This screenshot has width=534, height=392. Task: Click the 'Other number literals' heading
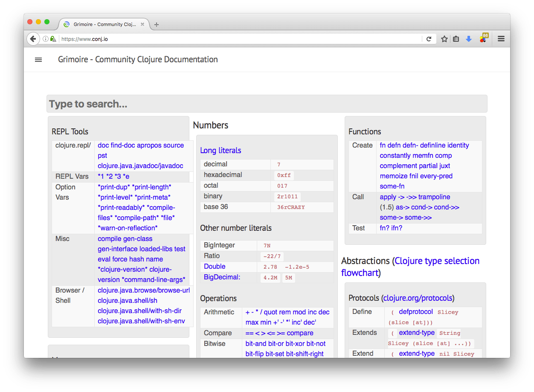(x=236, y=228)
